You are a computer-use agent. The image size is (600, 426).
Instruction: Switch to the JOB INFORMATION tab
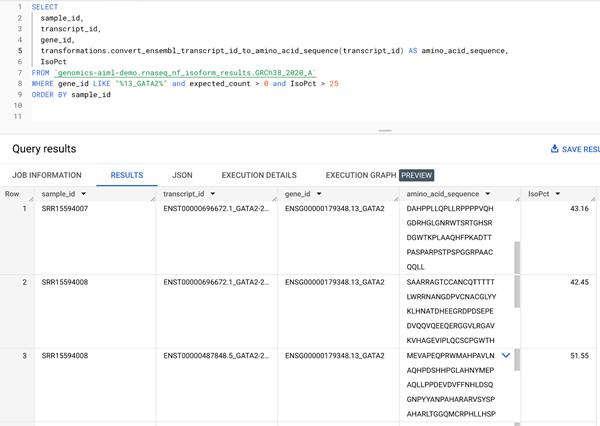tap(47, 175)
